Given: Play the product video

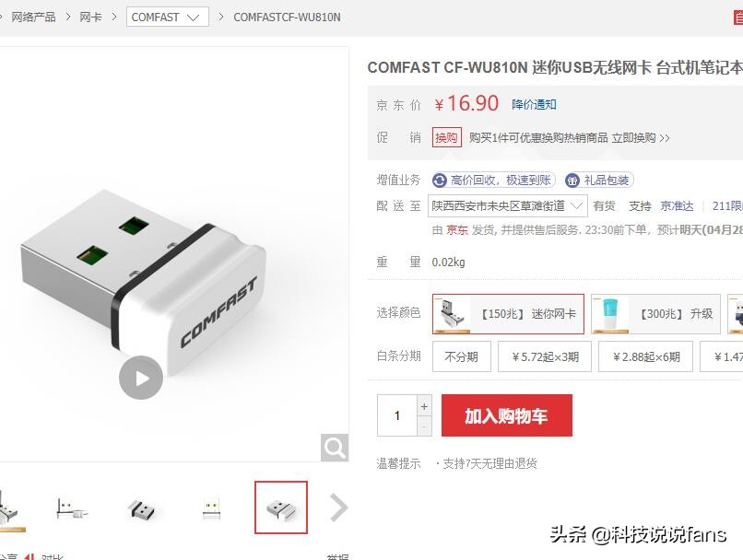Looking at the screenshot, I should (141, 378).
